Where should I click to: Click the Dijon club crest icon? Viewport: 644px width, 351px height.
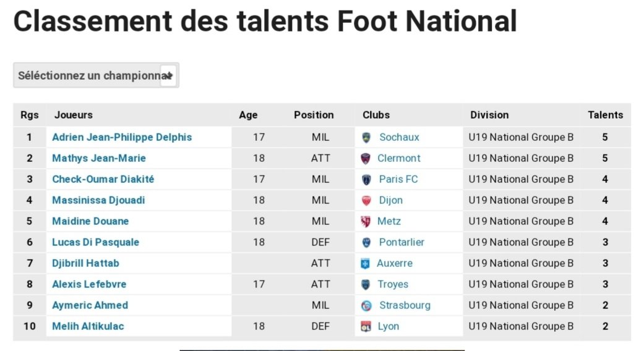(x=366, y=200)
